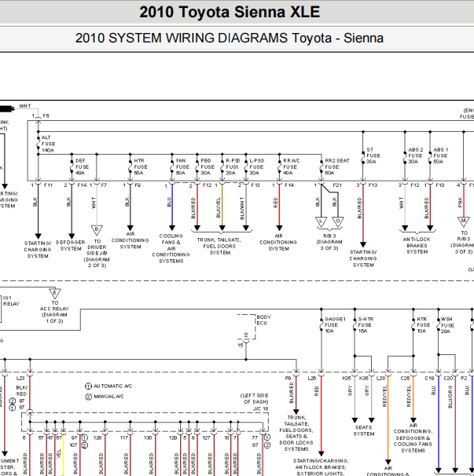474x476 pixels.
Task: Select the "TO ACC RELAY (DIAGRAM 1 OF 3)" note
Action: click(x=54, y=312)
